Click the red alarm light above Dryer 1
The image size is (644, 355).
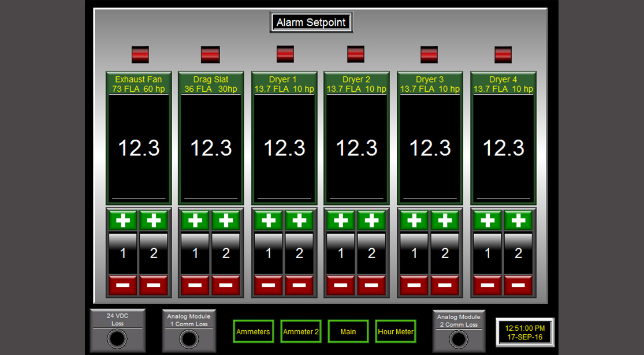[x=285, y=54]
